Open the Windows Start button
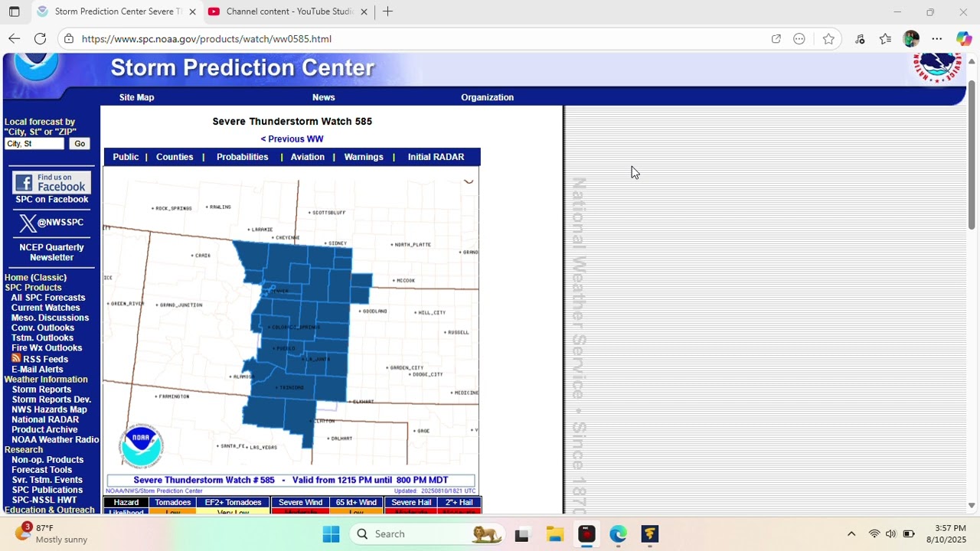The height and width of the screenshot is (551, 980). pyautogui.click(x=331, y=534)
